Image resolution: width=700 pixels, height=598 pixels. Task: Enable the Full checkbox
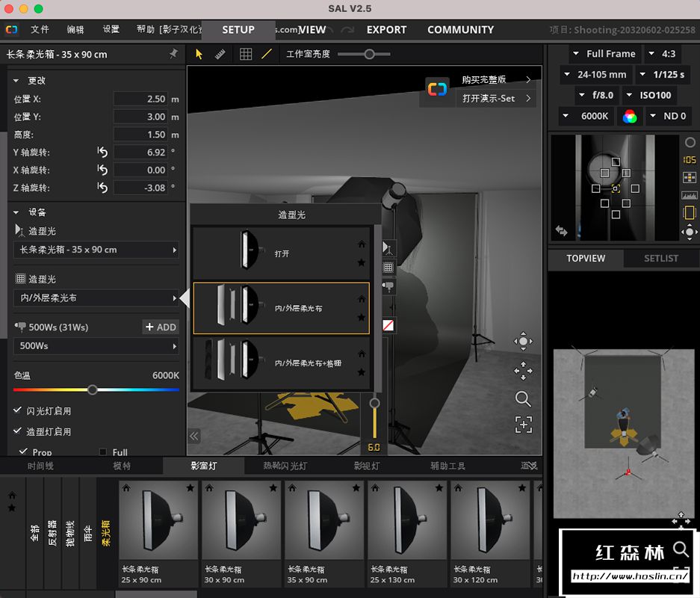click(103, 452)
